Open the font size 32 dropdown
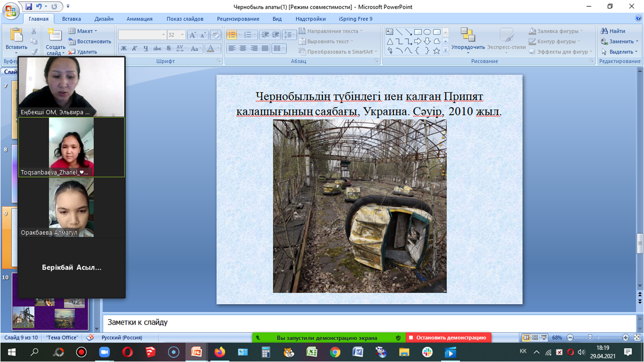Screen dimensions: 644x362 pyautogui.click(x=183, y=35)
